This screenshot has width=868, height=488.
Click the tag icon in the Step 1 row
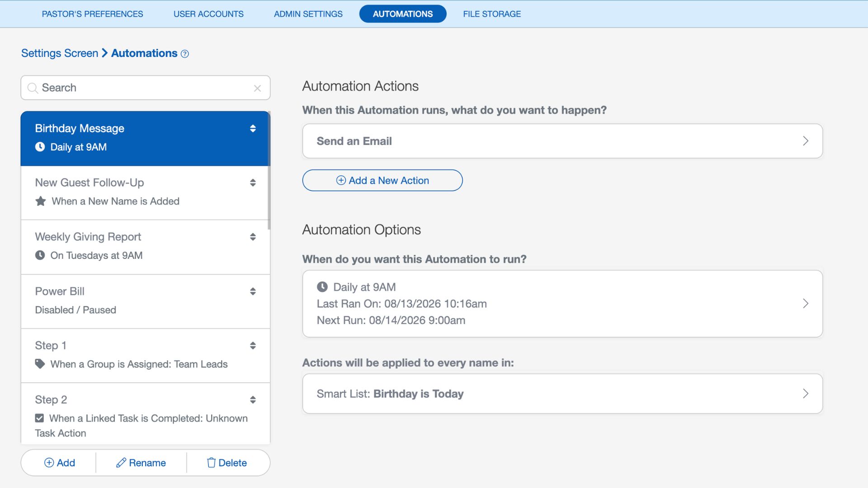(x=40, y=364)
